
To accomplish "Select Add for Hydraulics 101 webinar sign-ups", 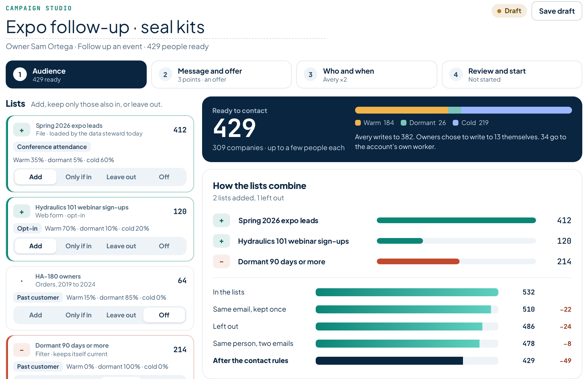I will [36, 246].
